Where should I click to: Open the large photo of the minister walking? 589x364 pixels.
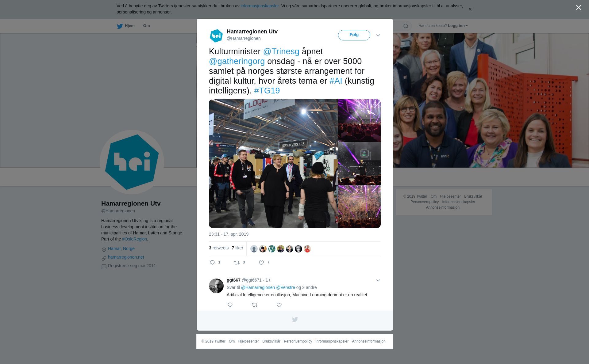tap(273, 164)
